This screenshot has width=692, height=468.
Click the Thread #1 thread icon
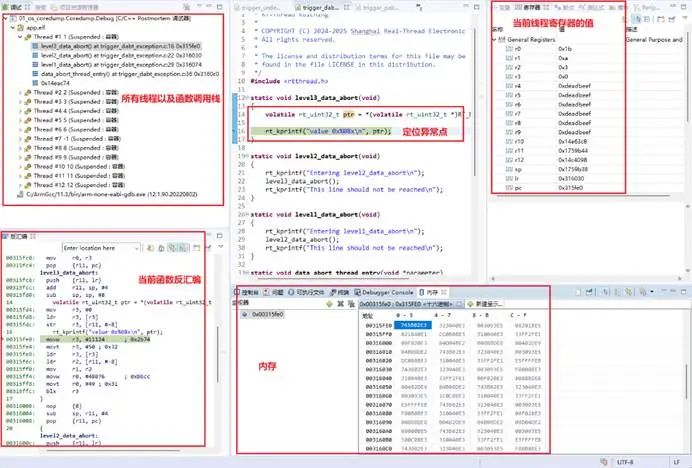pyautogui.click(x=28, y=37)
